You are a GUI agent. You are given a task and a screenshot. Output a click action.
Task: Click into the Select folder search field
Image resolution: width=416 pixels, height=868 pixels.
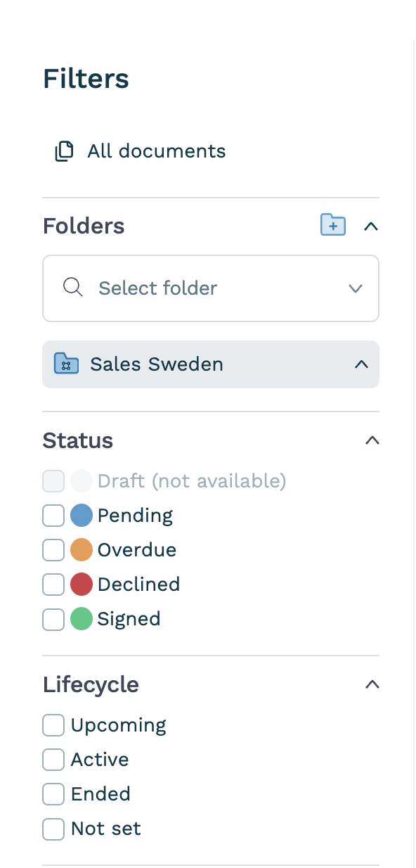pos(211,288)
